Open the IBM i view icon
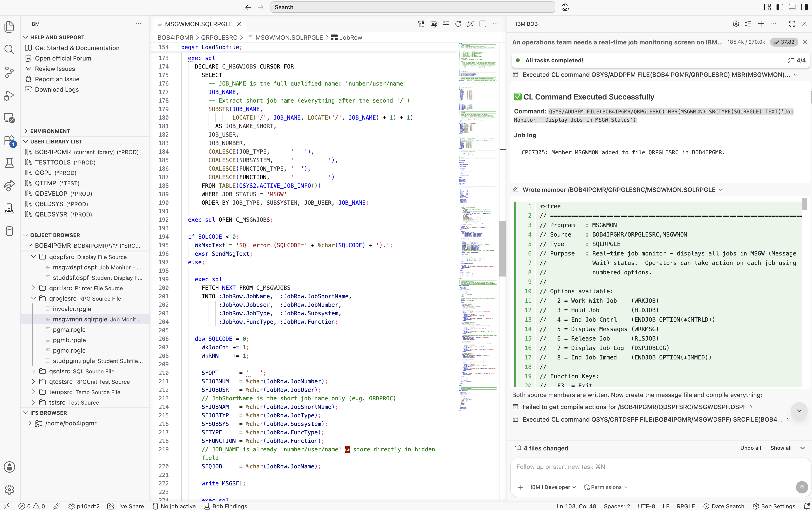Screen dimensions: 812x510 tap(9, 208)
